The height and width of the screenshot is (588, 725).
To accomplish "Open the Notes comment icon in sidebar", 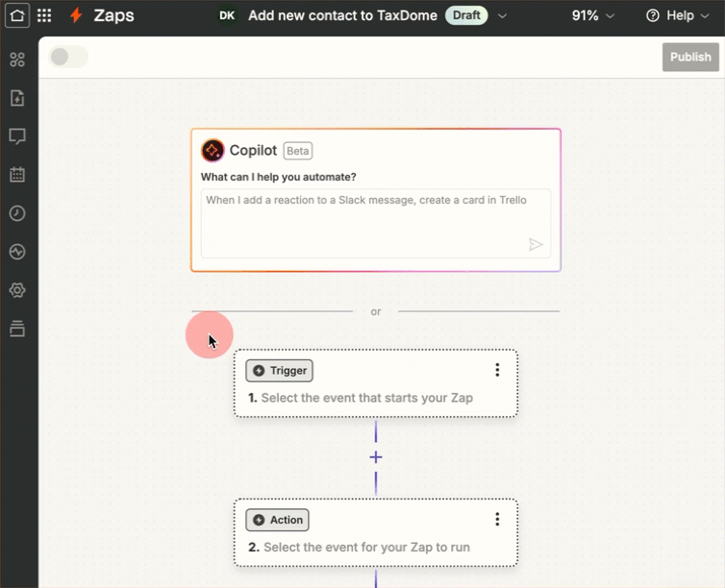I will click(16, 136).
